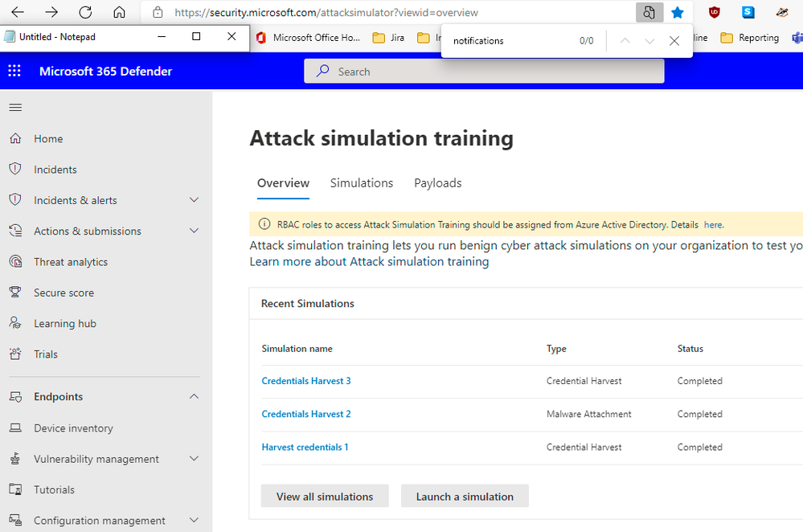This screenshot has height=532, width=803.
Task: Open the Trials icon
Action: 15,354
